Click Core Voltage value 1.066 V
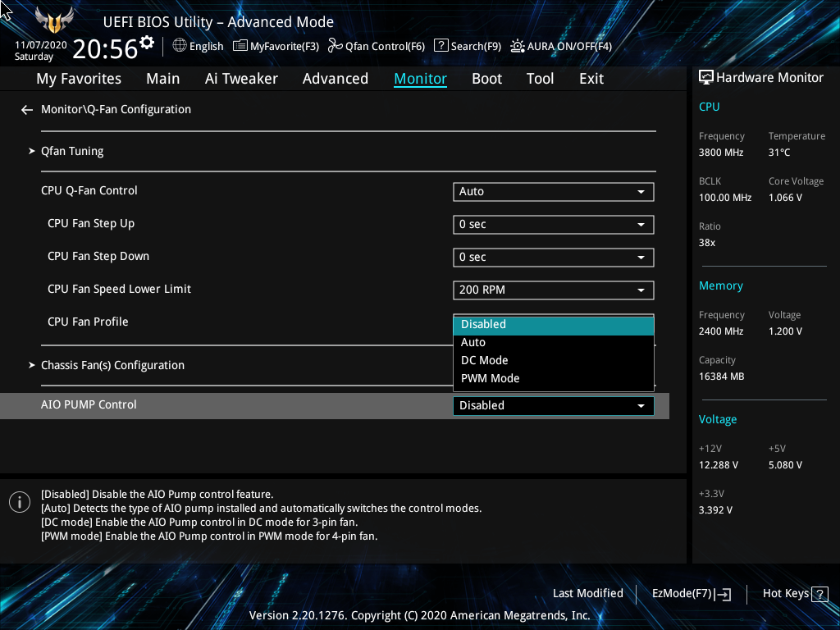This screenshot has height=630, width=840. point(785,198)
